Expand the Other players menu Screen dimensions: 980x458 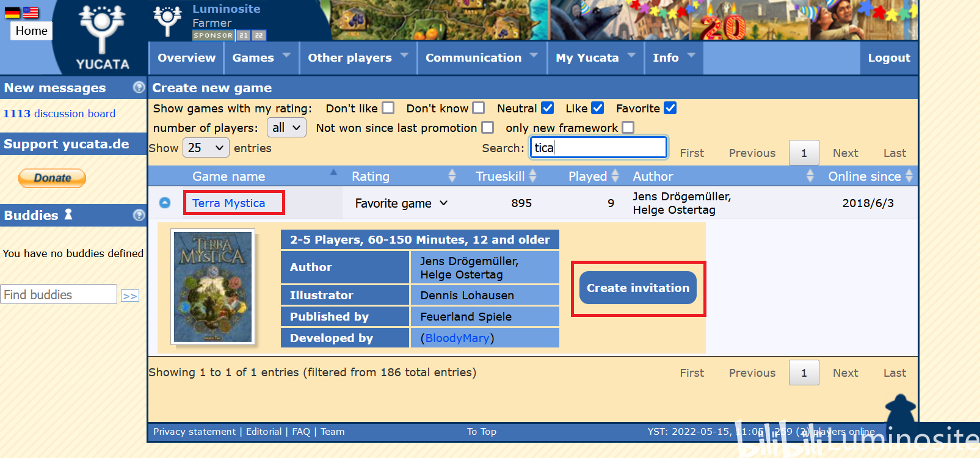(x=358, y=57)
